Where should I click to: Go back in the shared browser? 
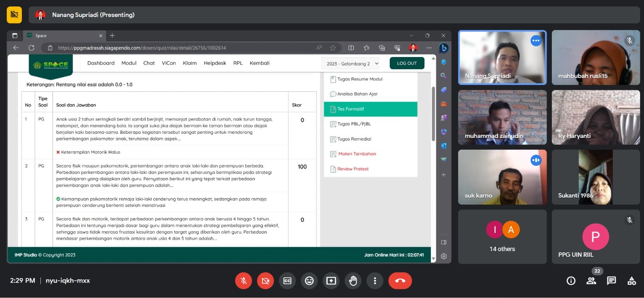point(16,48)
